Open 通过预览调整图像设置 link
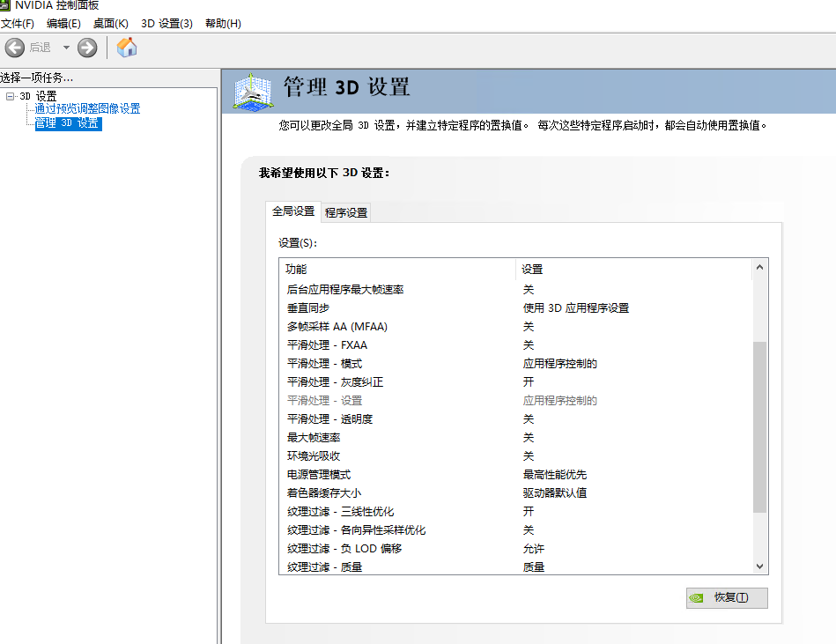 (x=87, y=108)
